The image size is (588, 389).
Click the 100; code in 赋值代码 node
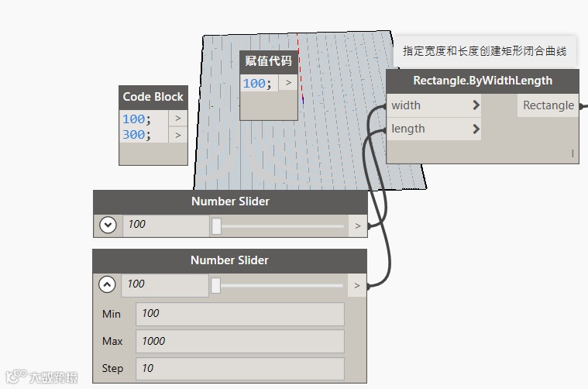pos(257,83)
